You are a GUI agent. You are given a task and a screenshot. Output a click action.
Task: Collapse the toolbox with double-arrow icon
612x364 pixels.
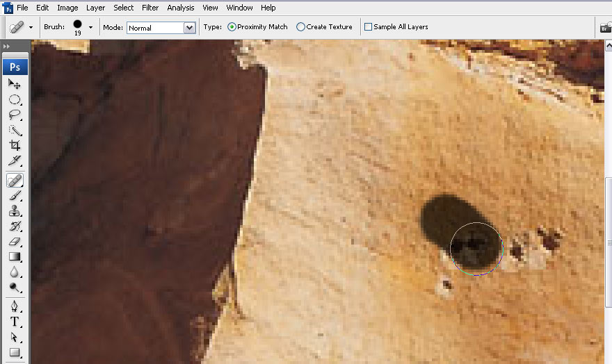pyautogui.click(x=6, y=46)
